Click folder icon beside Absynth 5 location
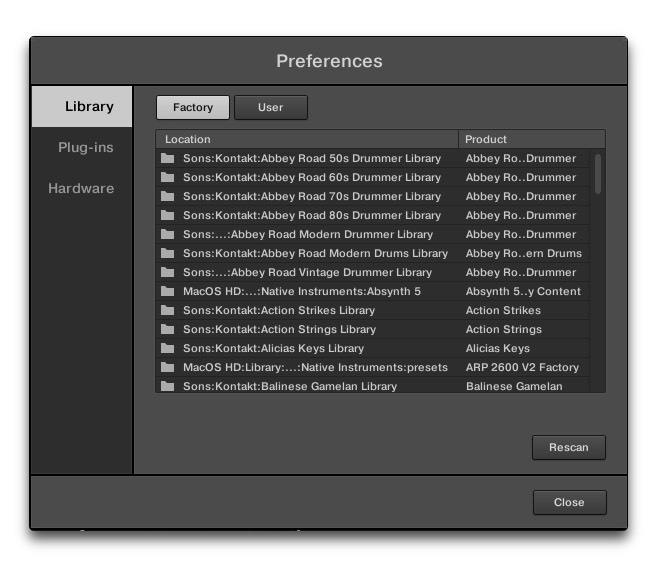This screenshot has width=657, height=567. pos(168,291)
